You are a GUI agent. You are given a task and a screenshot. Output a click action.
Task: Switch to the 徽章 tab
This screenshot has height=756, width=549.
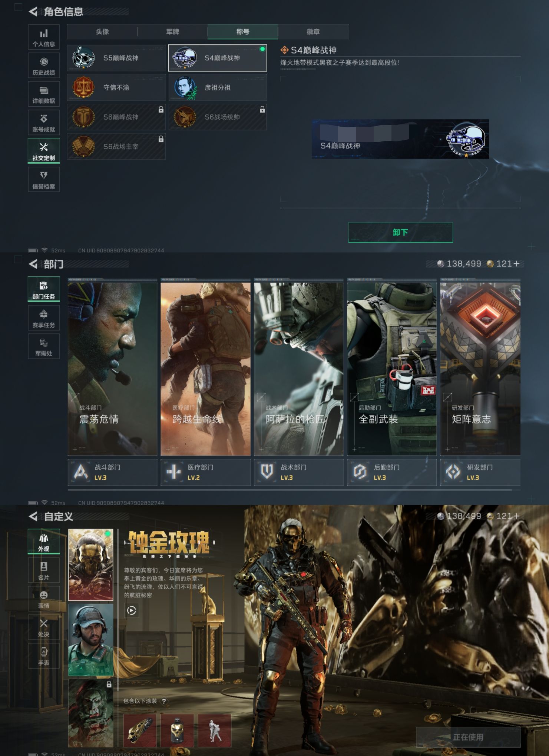tap(313, 32)
